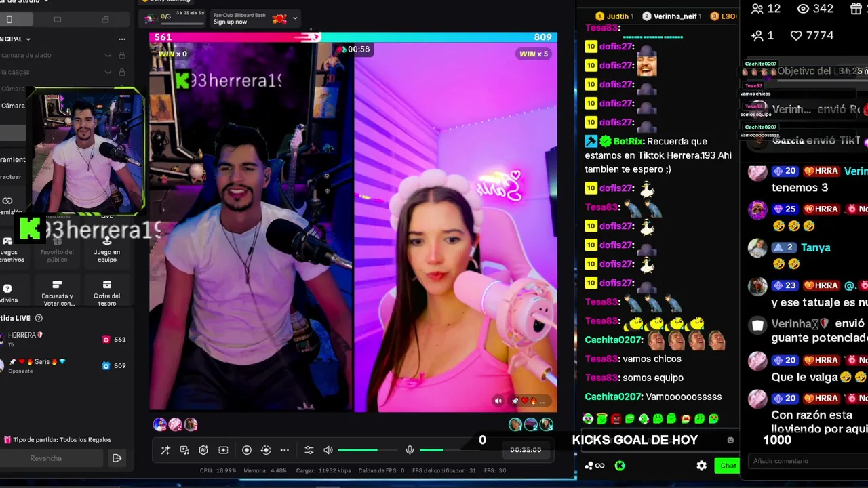Switch to portrait phone layout

click(9, 19)
